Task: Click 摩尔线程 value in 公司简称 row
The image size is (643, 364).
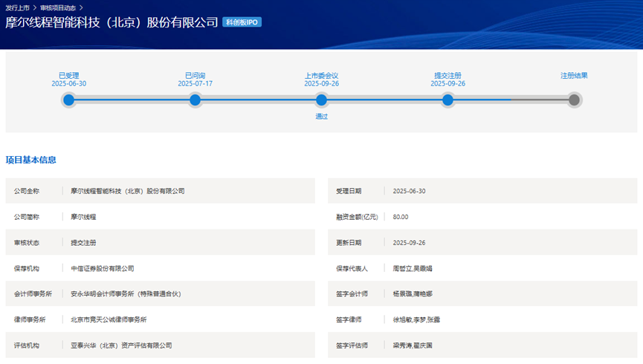Action: [x=83, y=217]
